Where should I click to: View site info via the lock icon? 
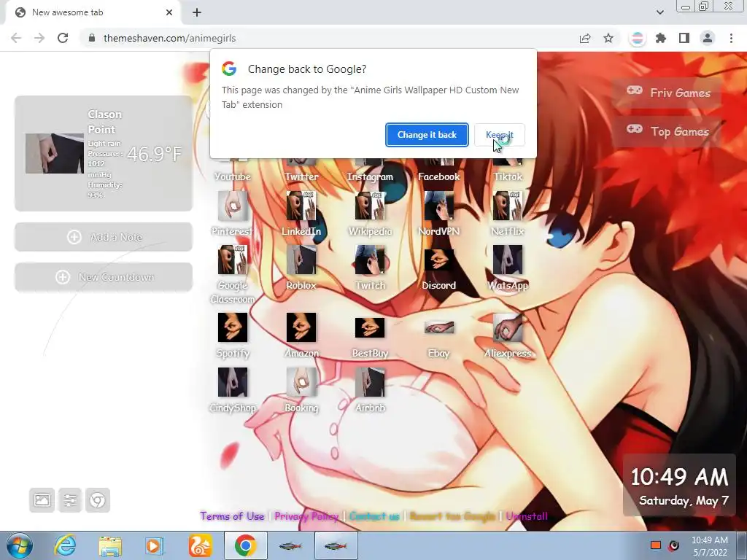click(x=92, y=38)
